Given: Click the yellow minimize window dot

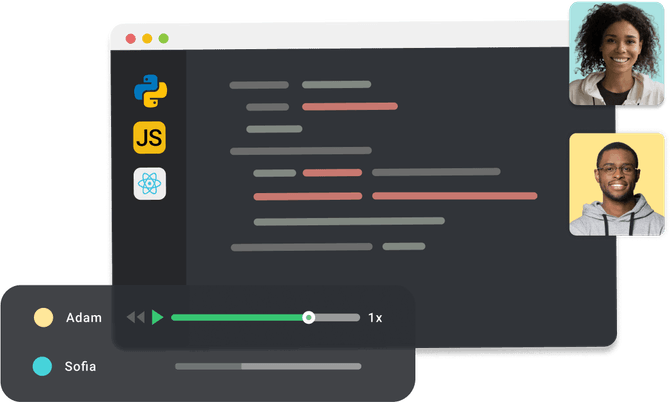Looking at the screenshot, I should tap(147, 39).
